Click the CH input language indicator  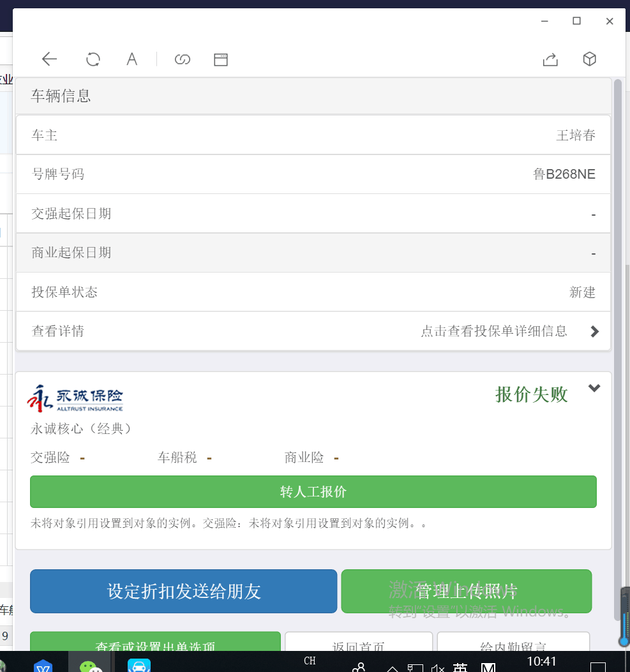pyautogui.click(x=310, y=661)
